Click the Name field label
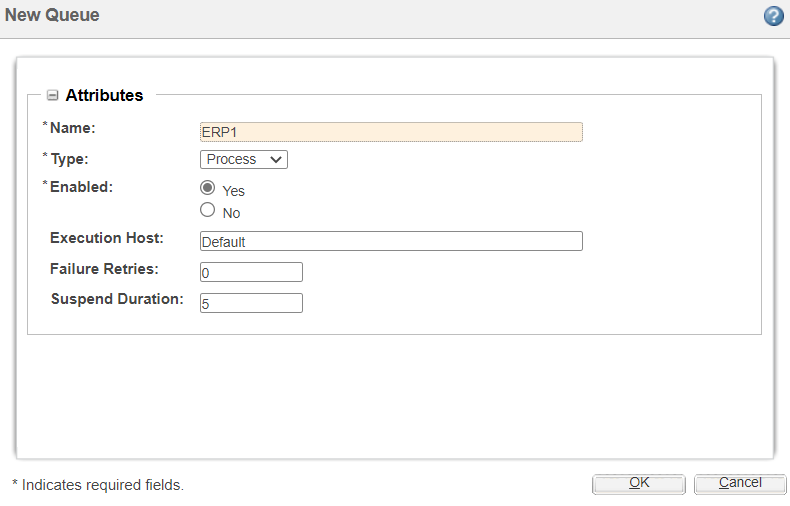Screen dimensions: 790x506 (x=72, y=128)
